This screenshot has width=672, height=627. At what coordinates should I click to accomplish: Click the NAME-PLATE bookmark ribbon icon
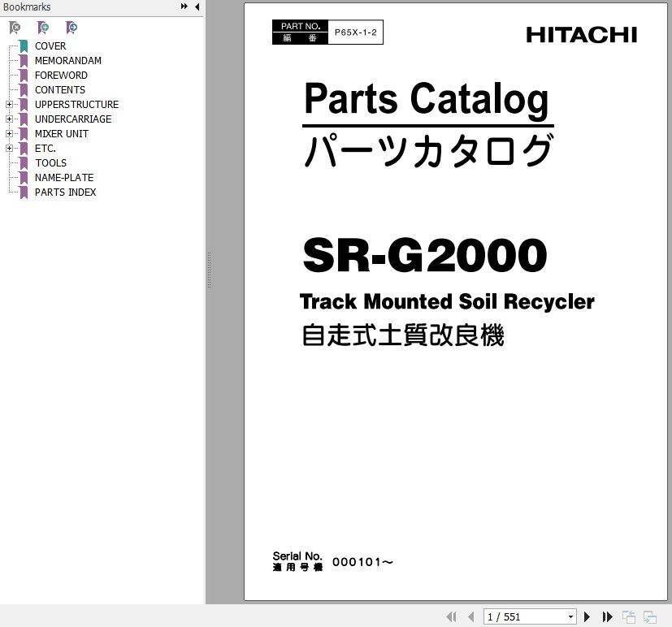tap(24, 178)
